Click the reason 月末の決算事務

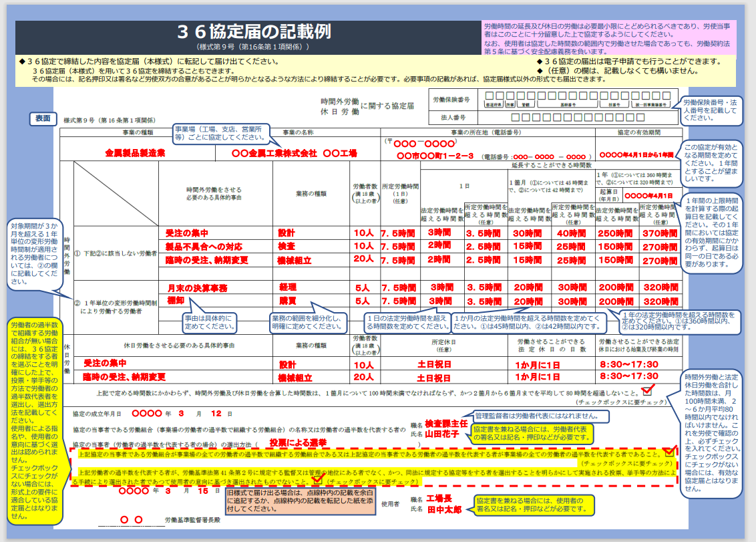point(197,288)
